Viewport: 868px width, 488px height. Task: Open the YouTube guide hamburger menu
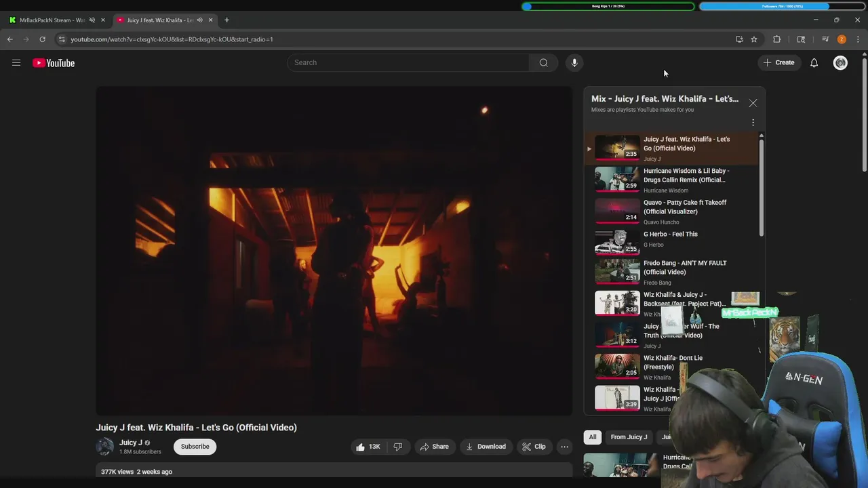coord(16,63)
